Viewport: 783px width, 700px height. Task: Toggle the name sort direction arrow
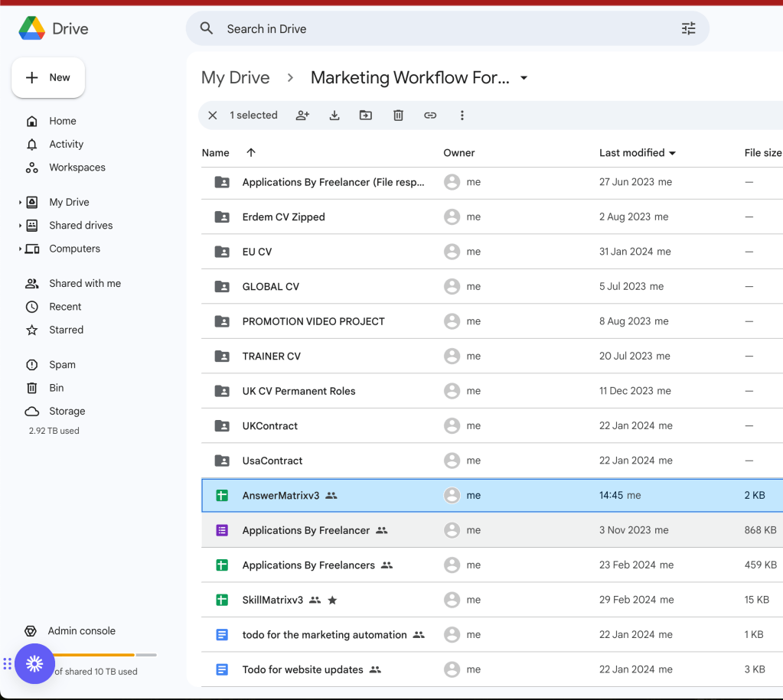tap(251, 152)
